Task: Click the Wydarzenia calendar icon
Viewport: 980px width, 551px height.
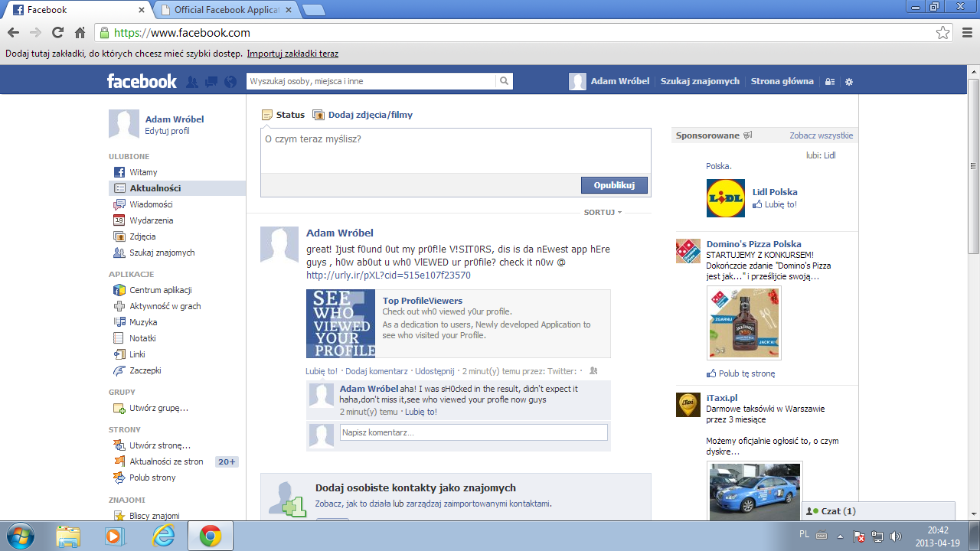Action: tap(119, 220)
